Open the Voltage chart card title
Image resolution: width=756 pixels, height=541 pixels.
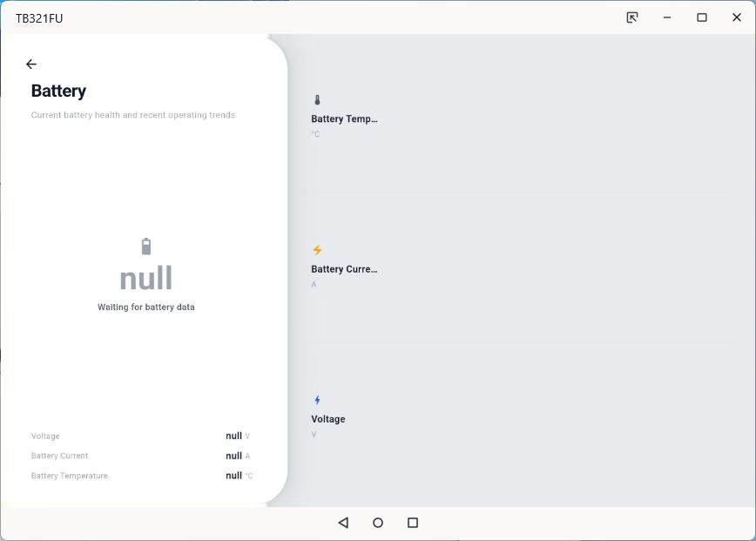327,420
